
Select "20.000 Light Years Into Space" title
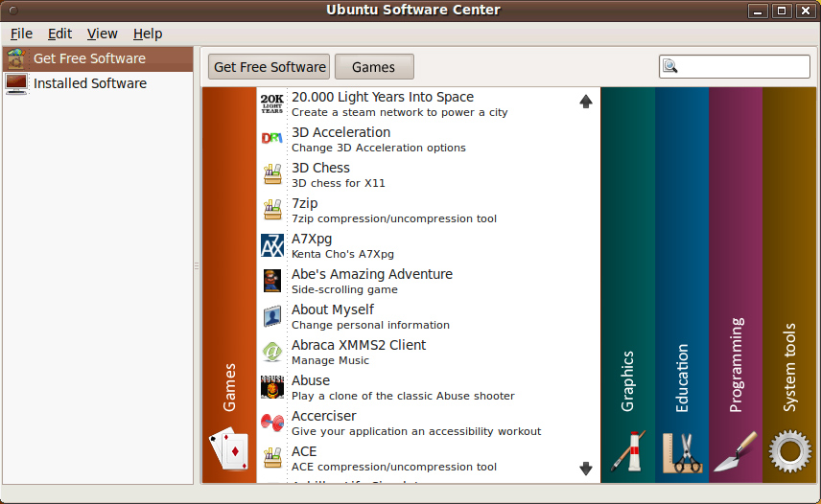click(383, 97)
